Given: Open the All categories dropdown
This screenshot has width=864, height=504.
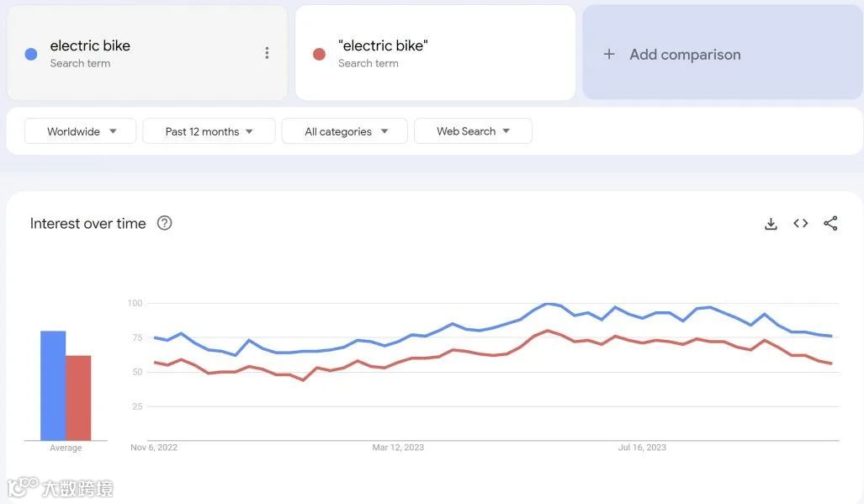Looking at the screenshot, I should click(344, 130).
